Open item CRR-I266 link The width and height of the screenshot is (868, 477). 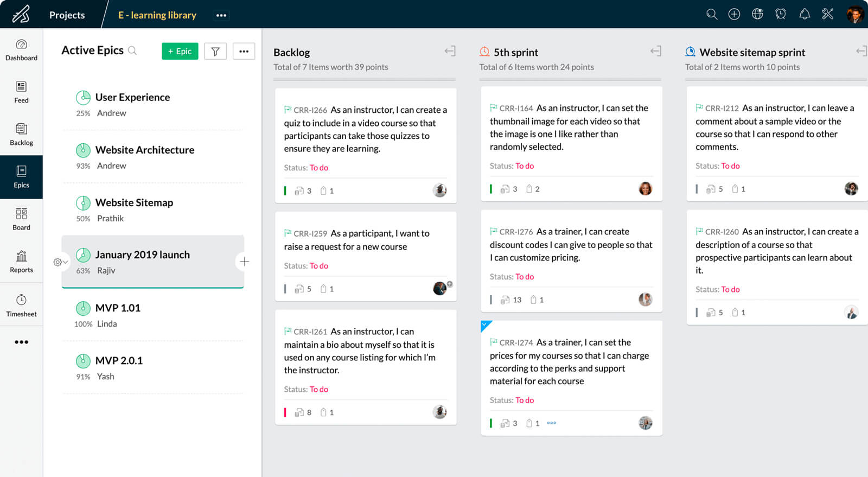[310, 110]
